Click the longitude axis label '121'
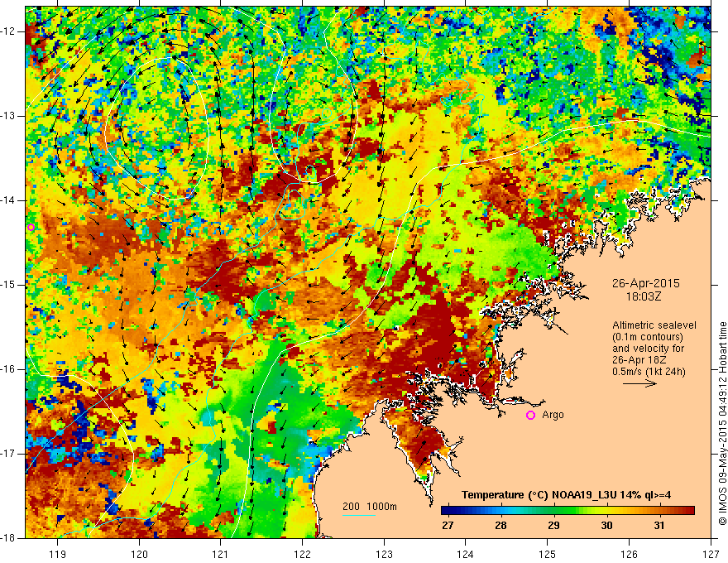Image resolution: width=728 pixels, height=563 pixels. pos(221,554)
